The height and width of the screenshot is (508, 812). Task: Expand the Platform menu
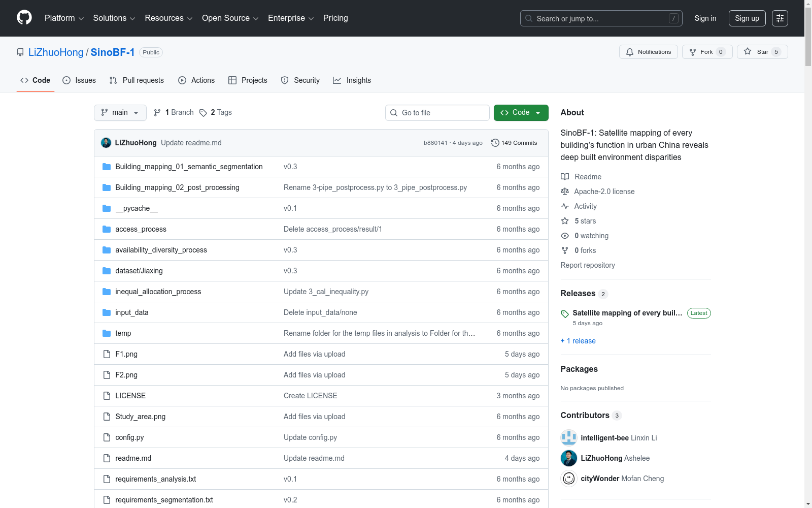point(64,18)
